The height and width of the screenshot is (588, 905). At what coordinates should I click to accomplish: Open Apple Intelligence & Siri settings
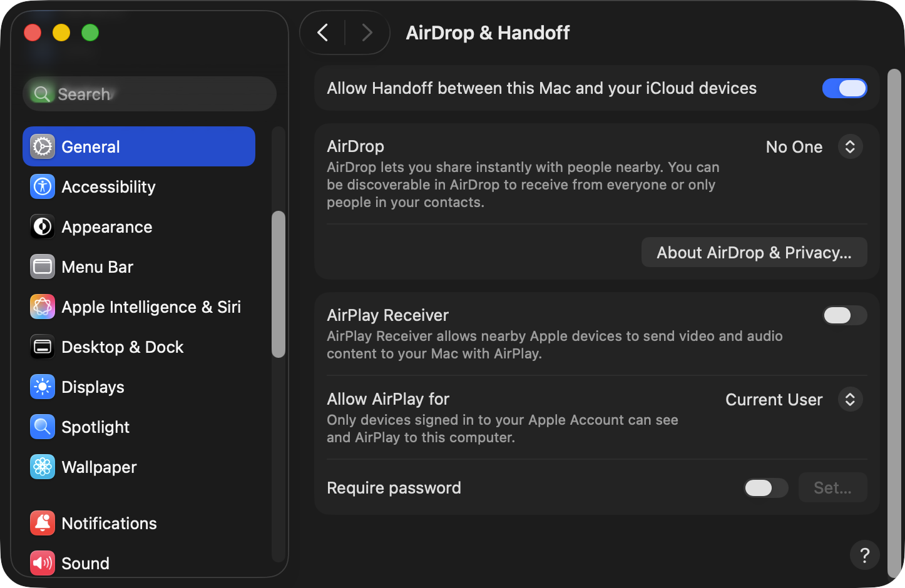[x=139, y=307]
